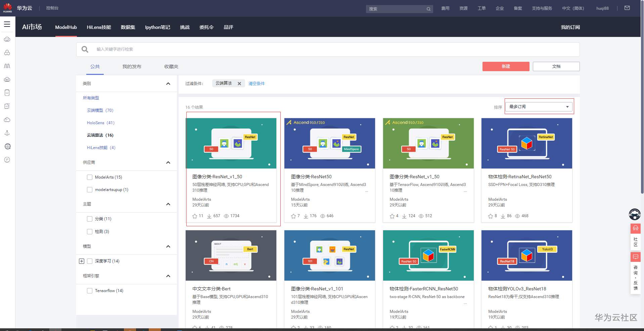Click views eye icon showing 1734
Viewport: 644px width, 331px height.
(x=226, y=216)
